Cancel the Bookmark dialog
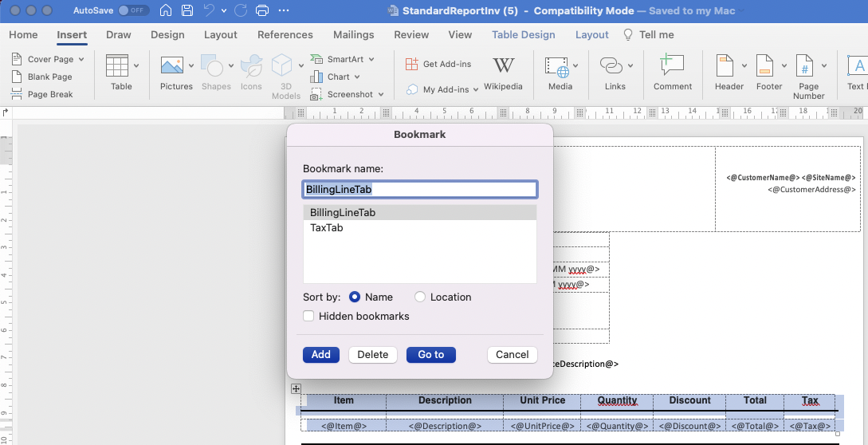The image size is (868, 445). click(x=512, y=355)
